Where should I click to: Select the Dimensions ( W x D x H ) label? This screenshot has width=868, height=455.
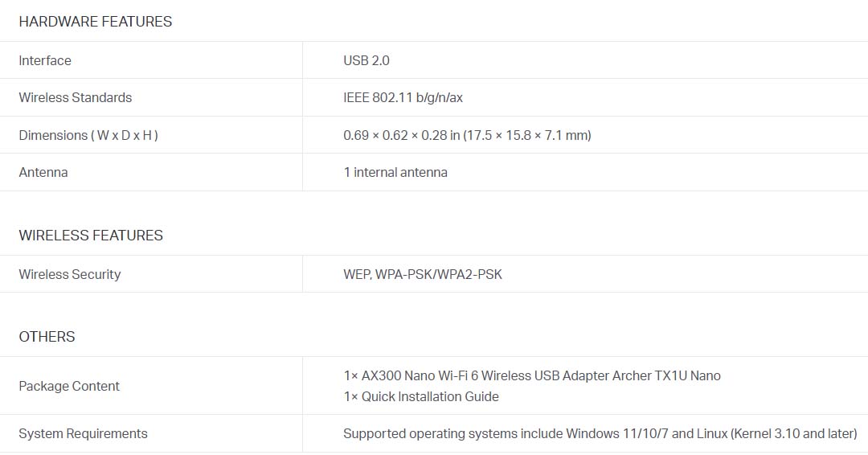pyautogui.click(x=88, y=135)
